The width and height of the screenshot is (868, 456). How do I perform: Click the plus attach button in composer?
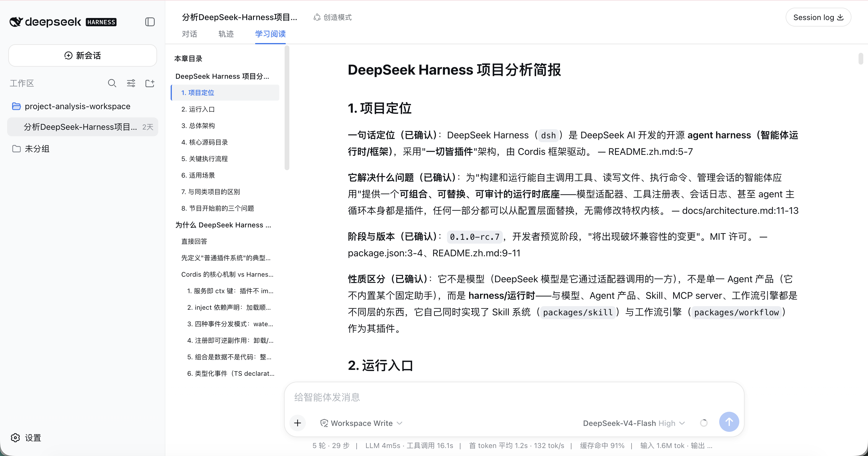(298, 423)
